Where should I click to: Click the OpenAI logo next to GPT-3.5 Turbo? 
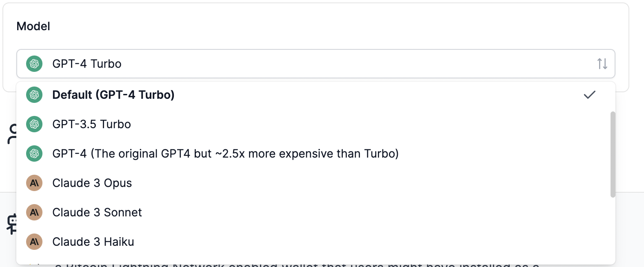click(34, 124)
